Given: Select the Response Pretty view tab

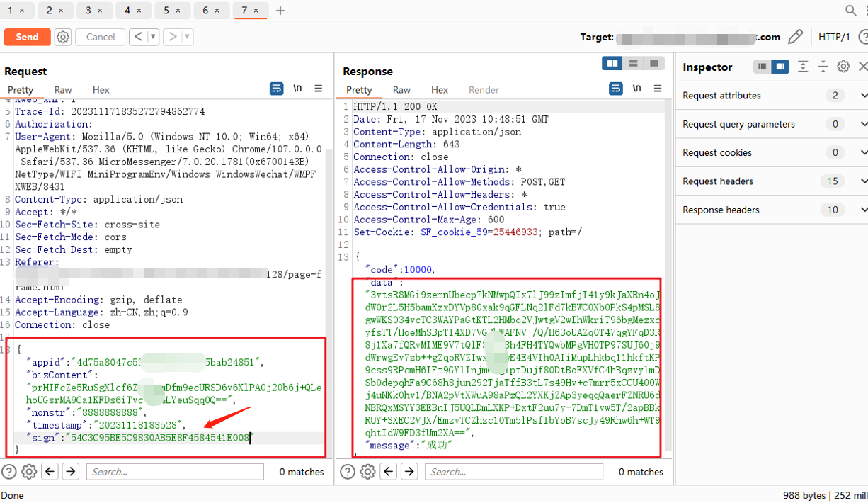Looking at the screenshot, I should tap(359, 90).
